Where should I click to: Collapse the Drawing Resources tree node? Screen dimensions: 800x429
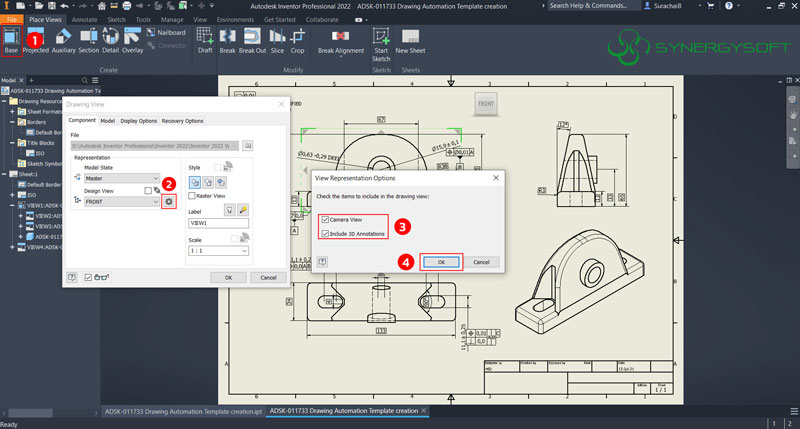4,101
